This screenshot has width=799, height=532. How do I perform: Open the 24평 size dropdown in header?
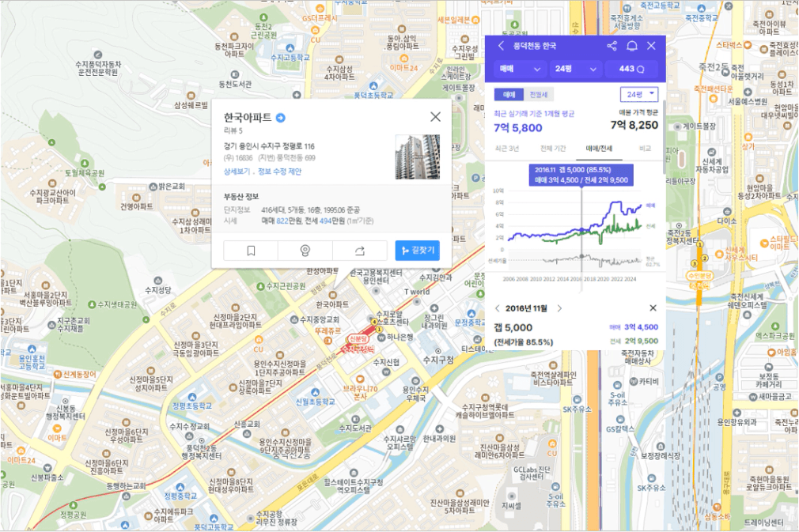(575, 69)
